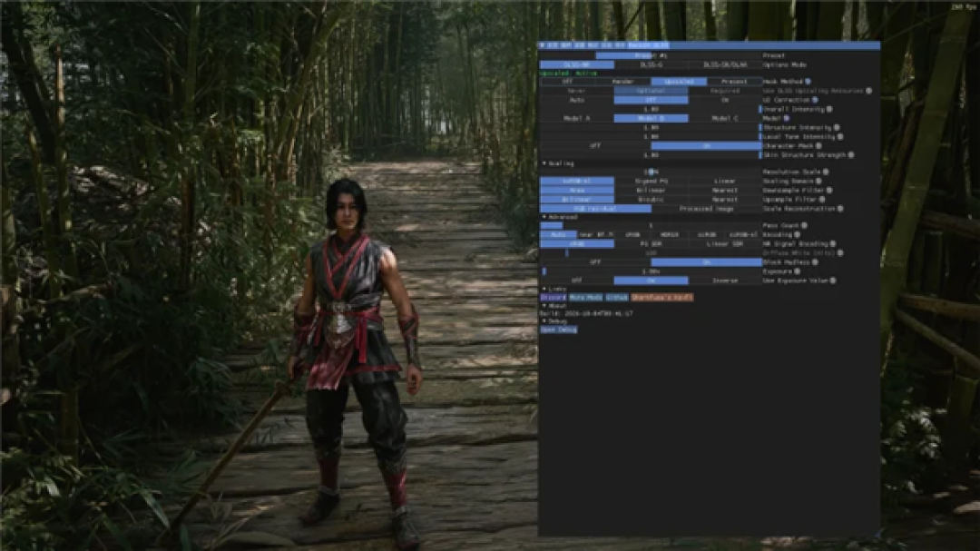The height and width of the screenshot is (551, 980).
Task: Select PQ SDR signal encoding
Action: [x=652, y=244]
